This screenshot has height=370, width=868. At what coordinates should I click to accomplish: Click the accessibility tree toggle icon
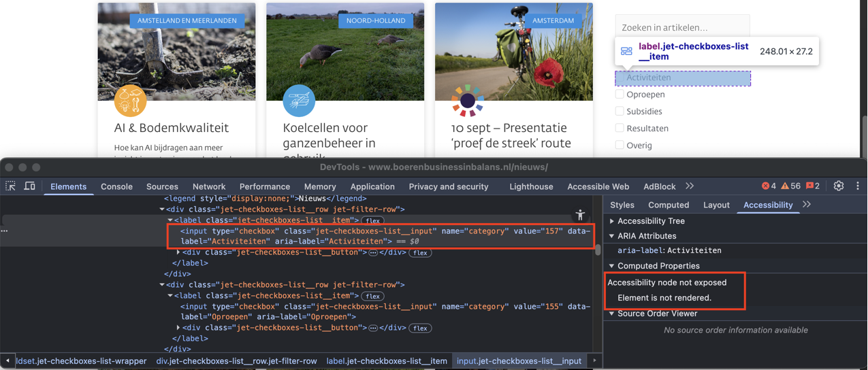coord(580,215)
